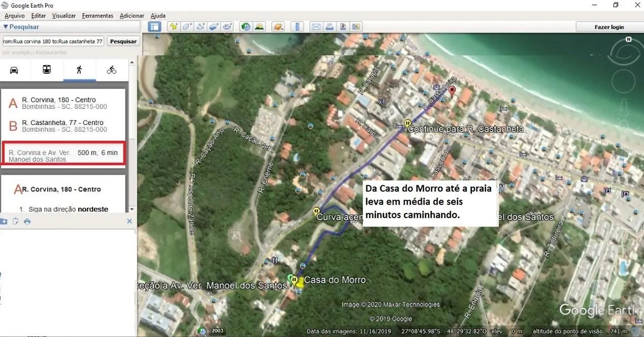The width and height of the screenshot is (644, 337).
Task: Add a path with the toolbar tool
Action: tap(201, 27)
